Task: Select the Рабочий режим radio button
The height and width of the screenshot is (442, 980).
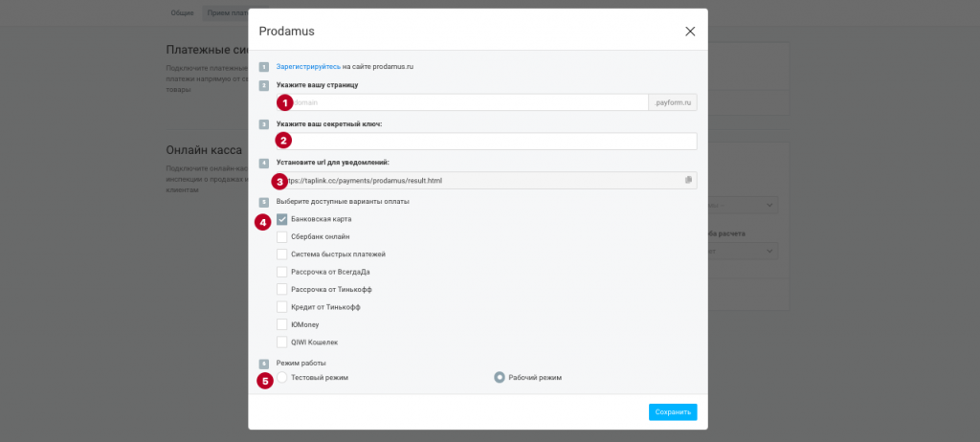Action: 500,378
